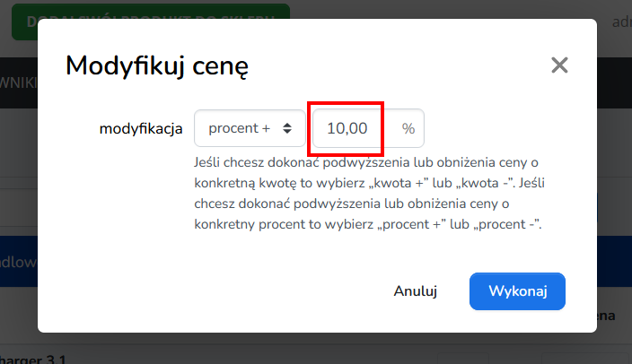Click the % suffix next to the value

(x=408, y=129)
